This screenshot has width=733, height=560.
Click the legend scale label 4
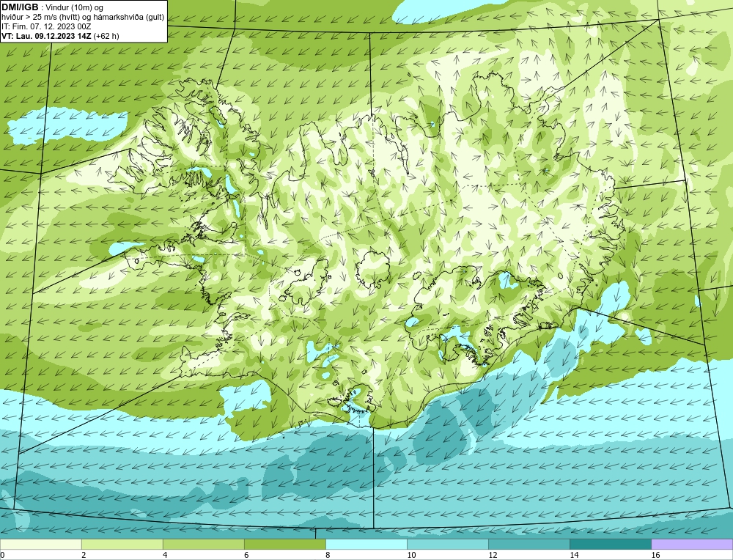[x=164, y=555]
